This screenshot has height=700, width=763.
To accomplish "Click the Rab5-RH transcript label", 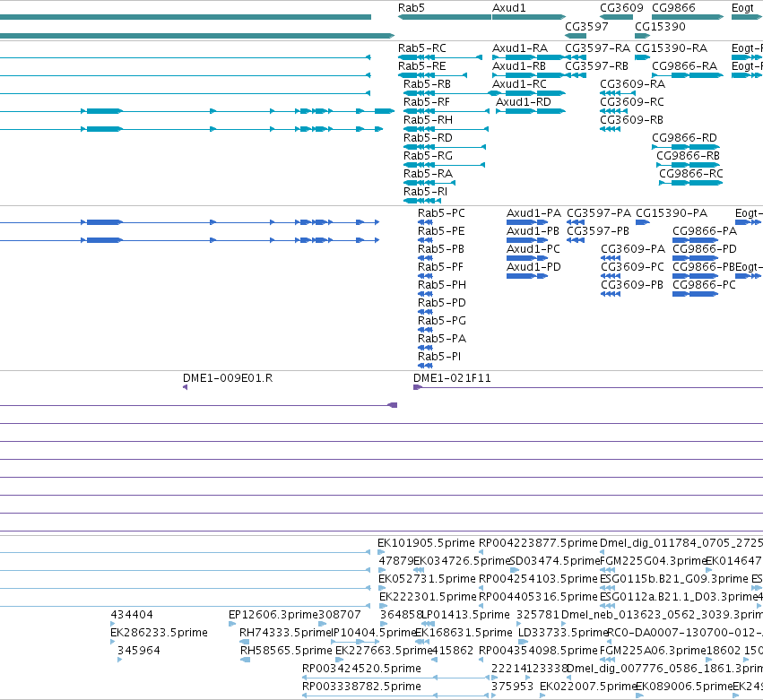I will coord(428,120).
